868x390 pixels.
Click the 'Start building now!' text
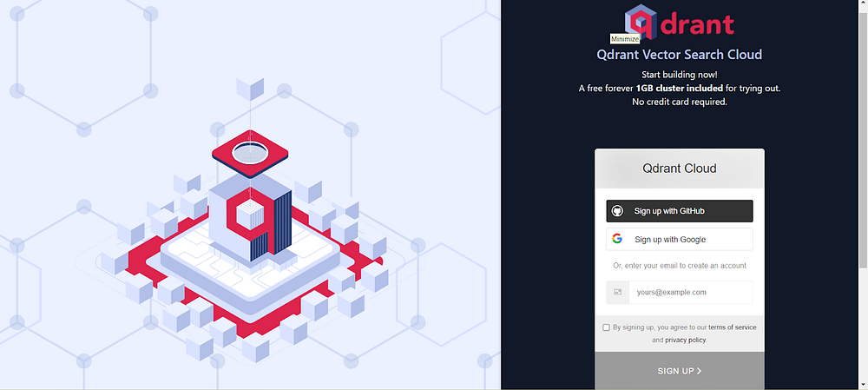(x=680, y=74)
